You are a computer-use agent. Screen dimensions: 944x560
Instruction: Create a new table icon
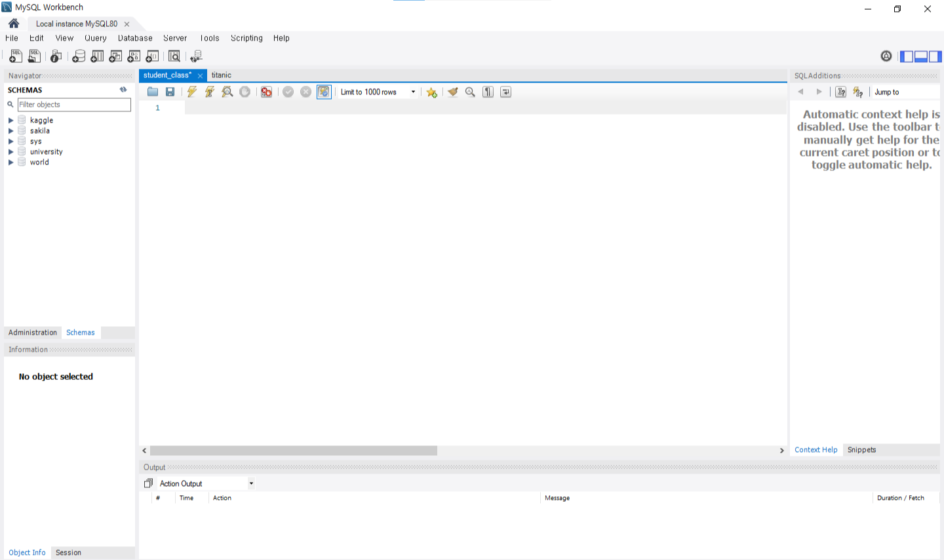tap(97, 56)
